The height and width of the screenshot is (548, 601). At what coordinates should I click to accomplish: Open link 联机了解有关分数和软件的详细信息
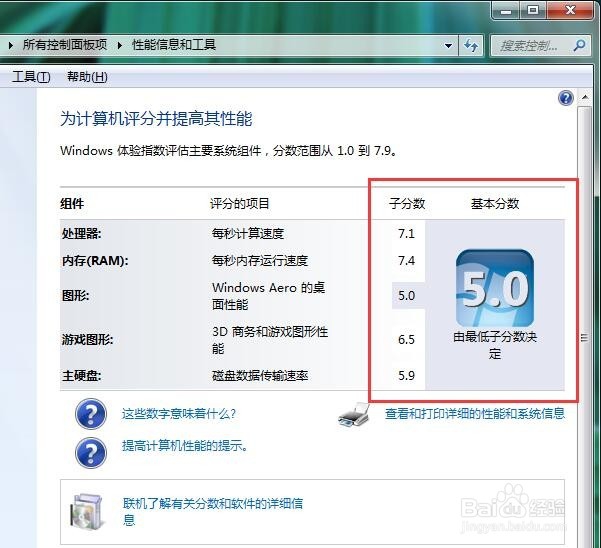point(213,512)
